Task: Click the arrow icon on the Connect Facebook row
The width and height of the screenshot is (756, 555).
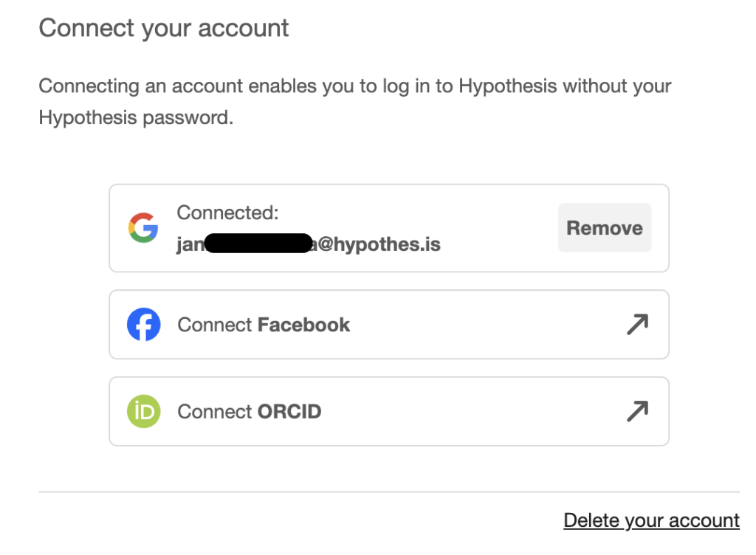Action: [x=636, y=324]
